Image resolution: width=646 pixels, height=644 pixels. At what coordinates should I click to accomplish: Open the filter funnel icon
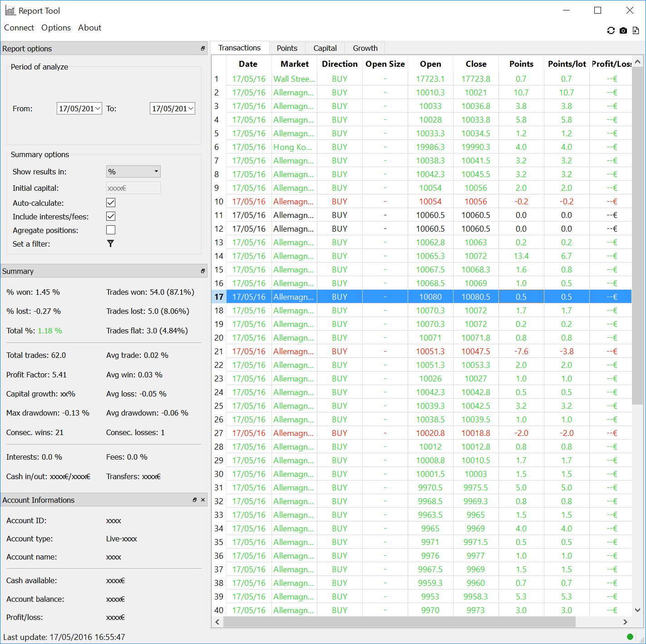[110, 244]
